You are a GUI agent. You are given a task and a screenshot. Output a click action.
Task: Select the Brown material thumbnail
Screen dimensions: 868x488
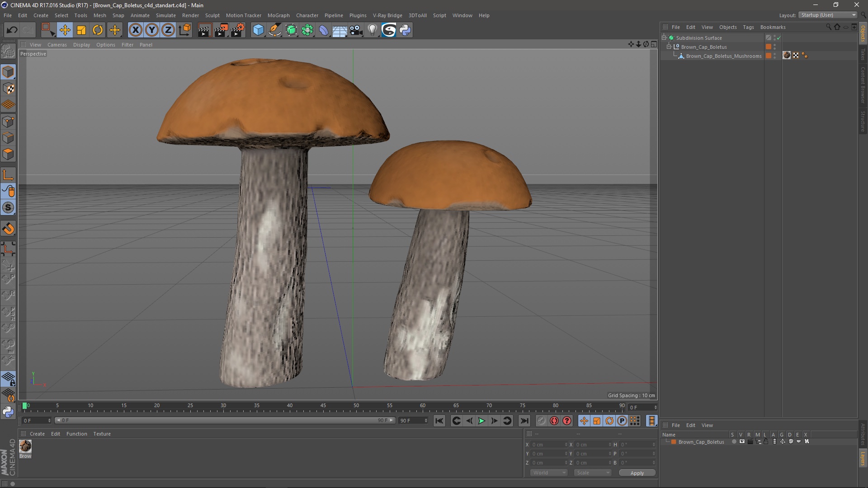click(25, 446)
